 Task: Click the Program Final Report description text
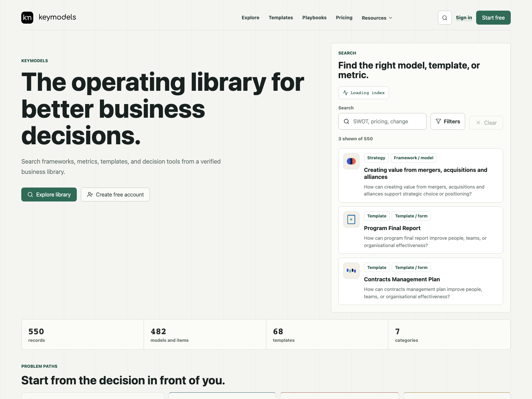[x=425, y=242]
